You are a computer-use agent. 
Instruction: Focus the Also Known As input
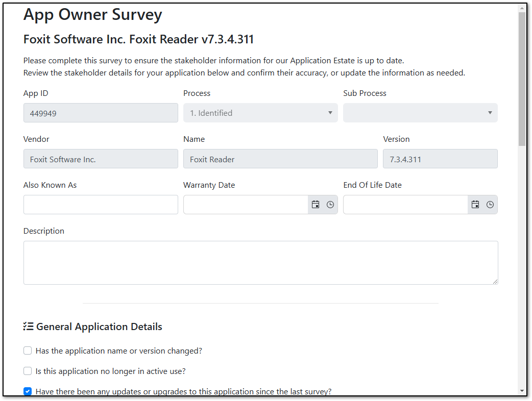pos(101,205)
